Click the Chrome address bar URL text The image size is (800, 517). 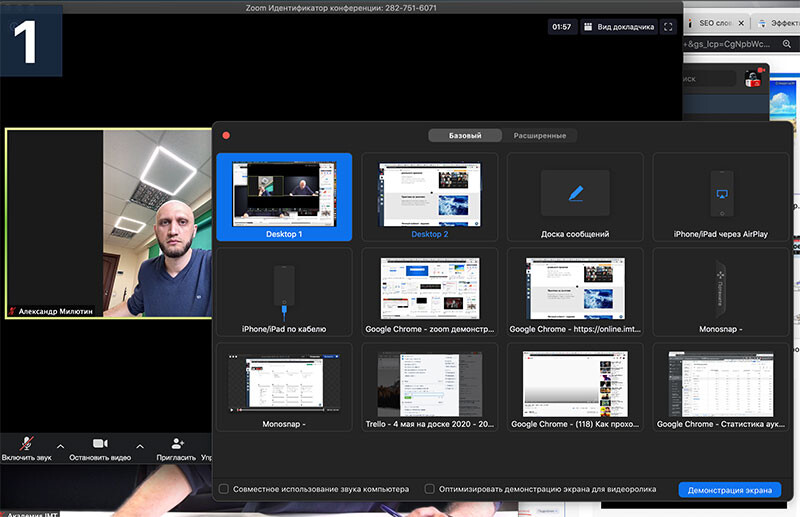click(x=729, y=44)
